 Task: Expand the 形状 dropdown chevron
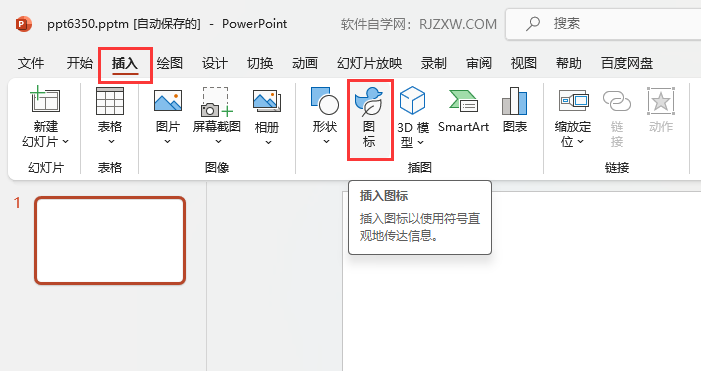pyautogui.click(x=326, y=141)
